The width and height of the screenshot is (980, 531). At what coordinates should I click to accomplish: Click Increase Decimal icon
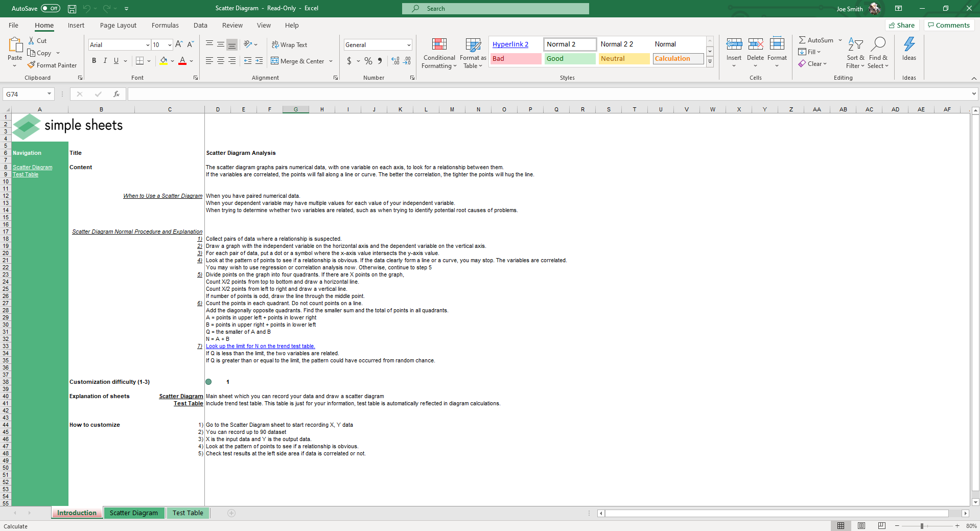(395, 61)
